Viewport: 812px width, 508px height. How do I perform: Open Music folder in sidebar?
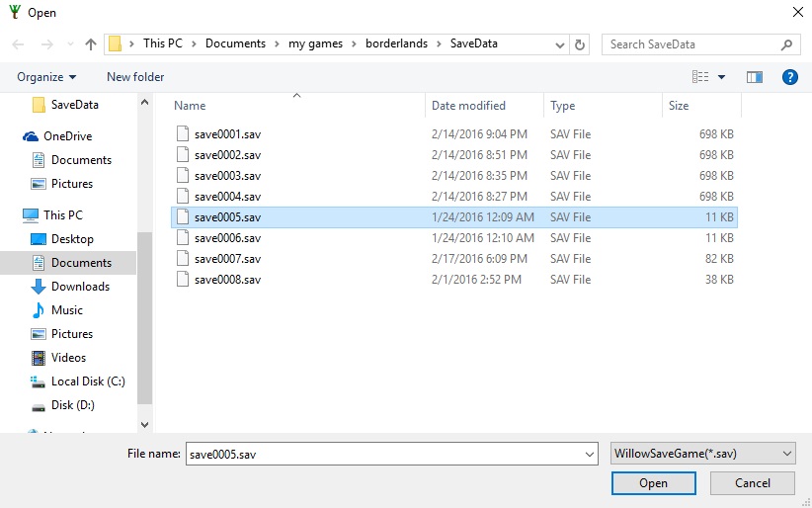point(67,310)
